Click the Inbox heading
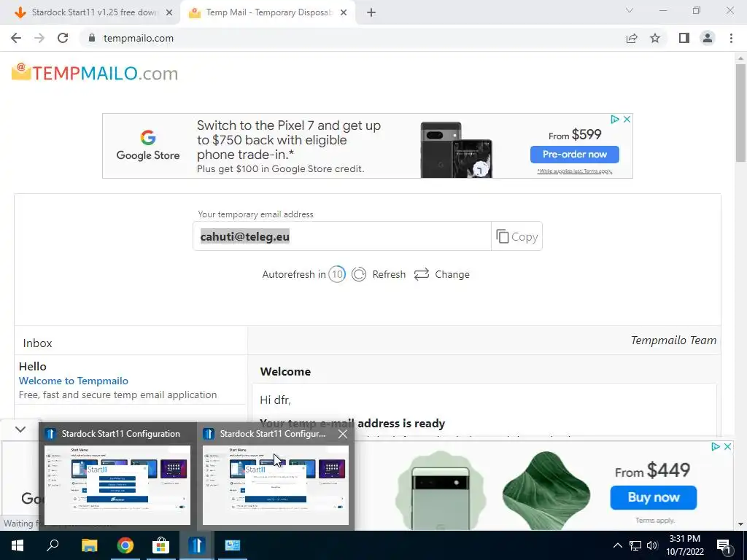The width and height of the screenshot is (747, 560). 37,343
